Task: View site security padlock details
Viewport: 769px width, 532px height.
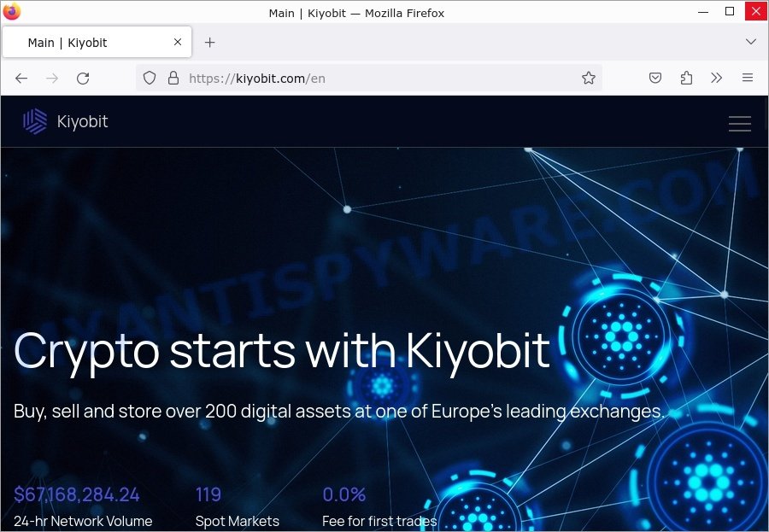Action: tap(173, 78)
